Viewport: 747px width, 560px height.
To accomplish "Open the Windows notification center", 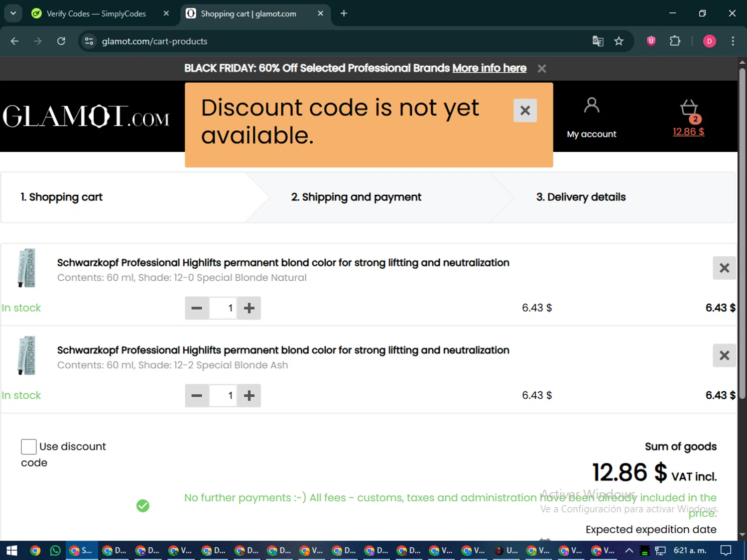I will click(x=726, y=551).
